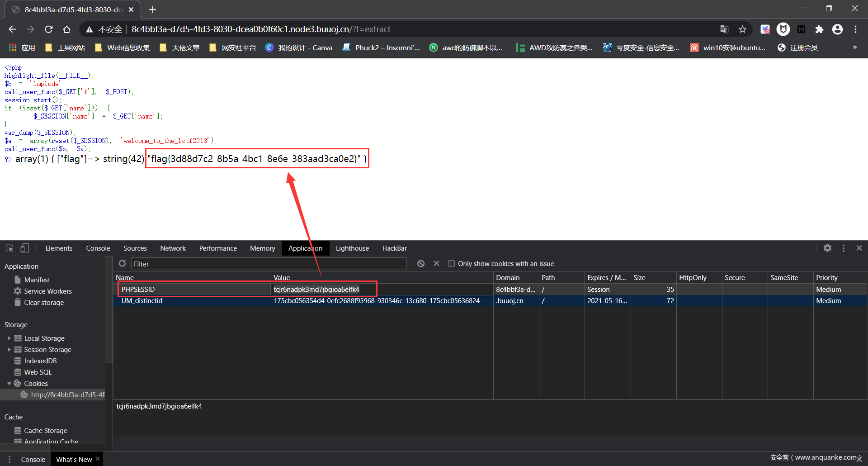Switch to the Network tab
The image size is (868, 466).
coord(173,248)
